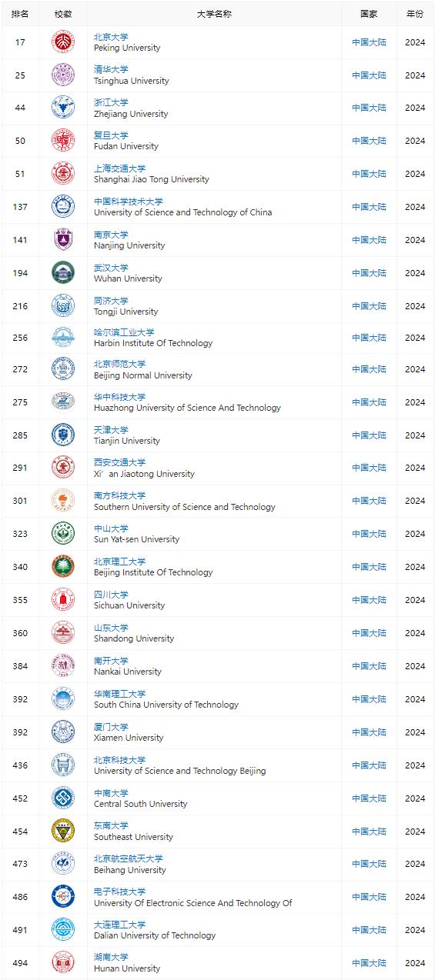Click the Beijing Institute Of Technology emblem
The image size is (435, 980).
coord(63,567)
